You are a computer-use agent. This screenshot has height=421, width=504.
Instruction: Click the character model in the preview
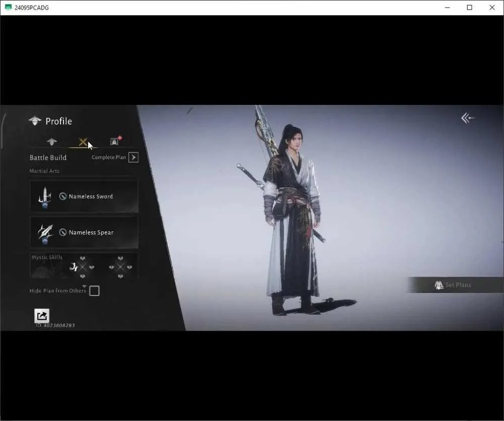pyautogui.click(x=292, y=219)
